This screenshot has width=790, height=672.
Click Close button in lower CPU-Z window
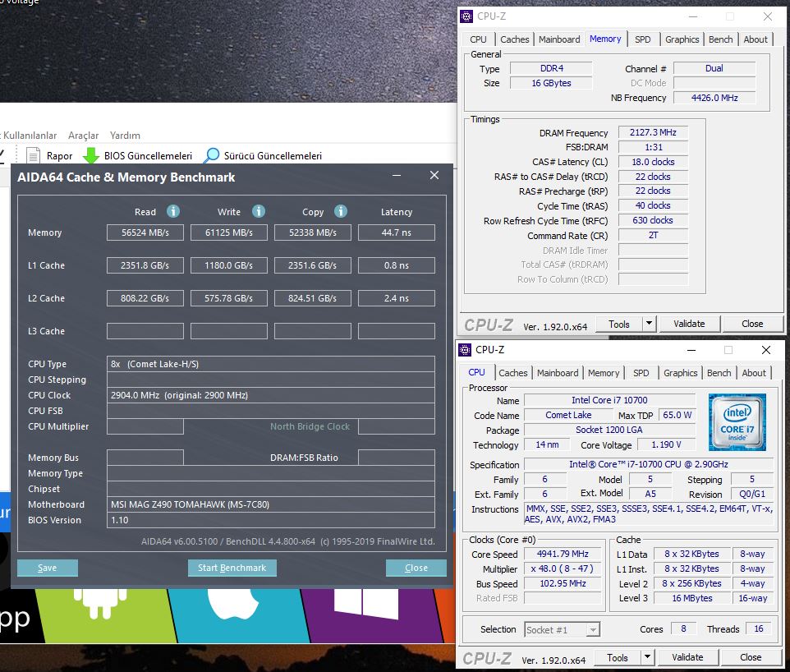[751, 657]
